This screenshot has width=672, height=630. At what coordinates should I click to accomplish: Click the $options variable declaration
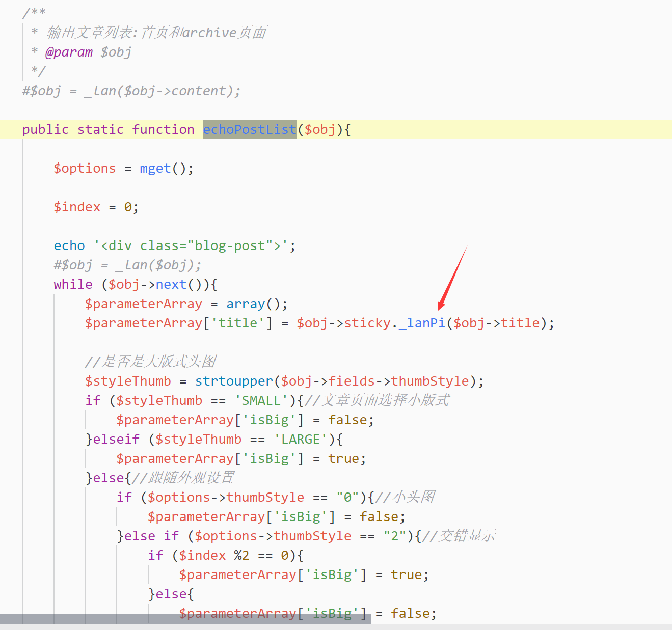coord(85,168)
